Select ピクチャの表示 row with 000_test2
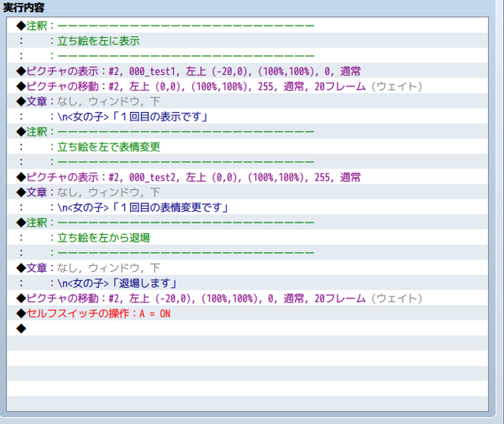The height and width of the screenshot is (424, 504). [x=247, y=177]
